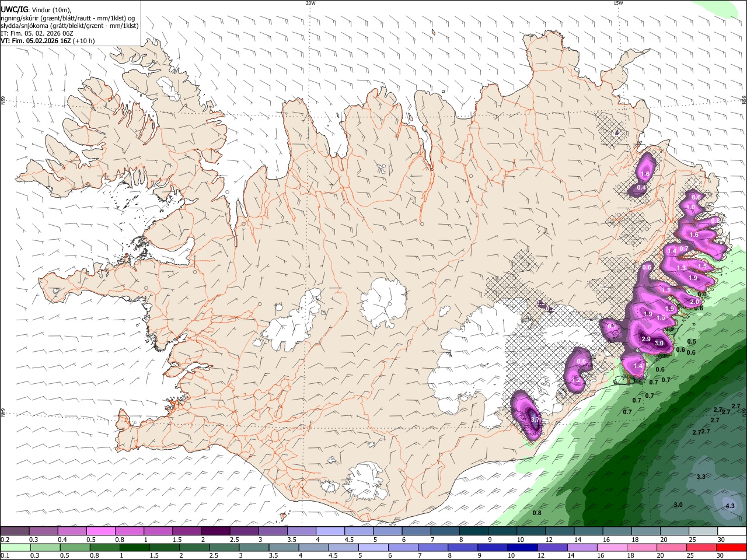Image resolution: width=747 pixels, height=560 pixels.
Task: Click the title text 'UWC/IG: Vindur (10m),'
Action: click(36, 10)
